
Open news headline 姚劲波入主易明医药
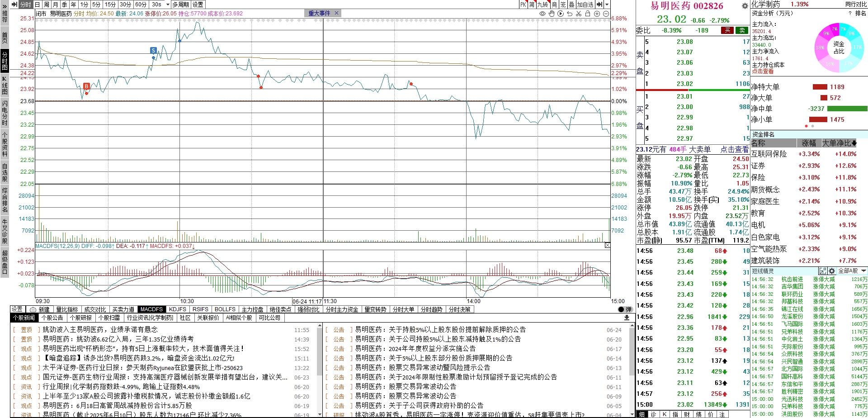tap(100, 329)
